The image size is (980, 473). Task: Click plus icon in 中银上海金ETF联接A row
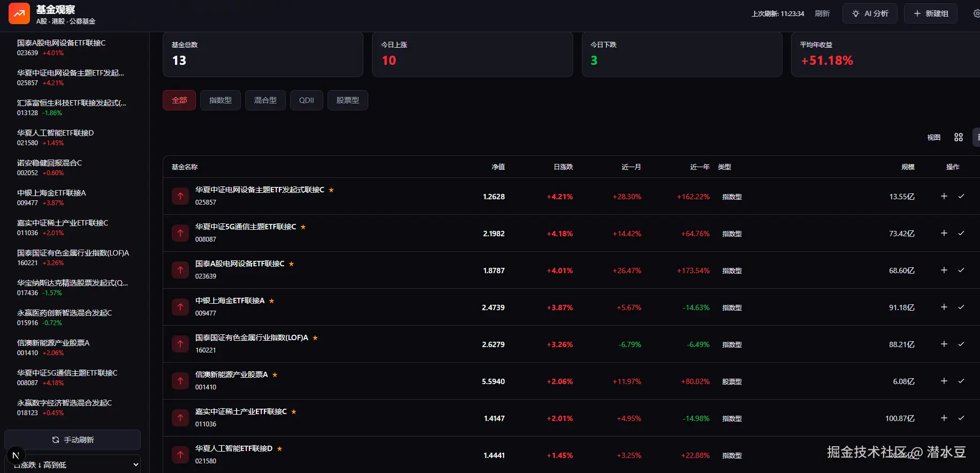pos(944,307)
